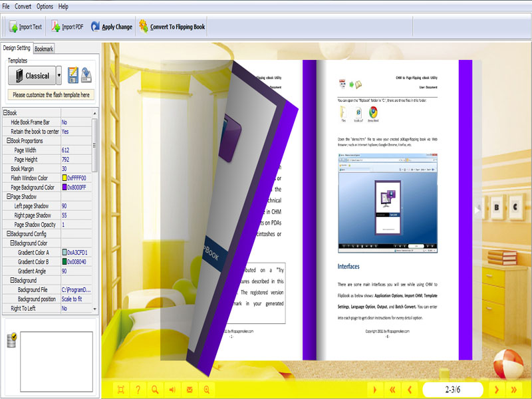Open the Help menu
This screenshot has height=399, width=532.
(x=63, y=6)
